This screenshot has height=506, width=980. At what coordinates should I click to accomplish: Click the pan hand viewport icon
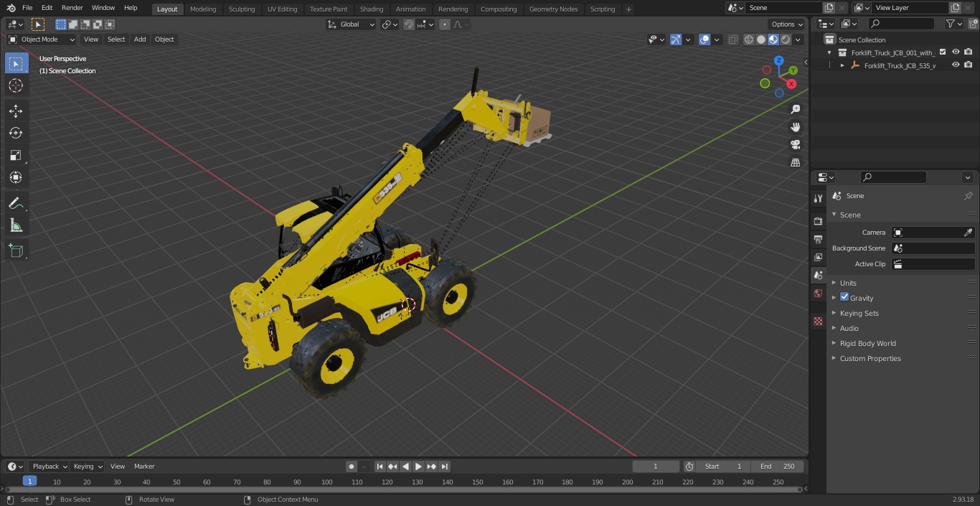point(795,127)
